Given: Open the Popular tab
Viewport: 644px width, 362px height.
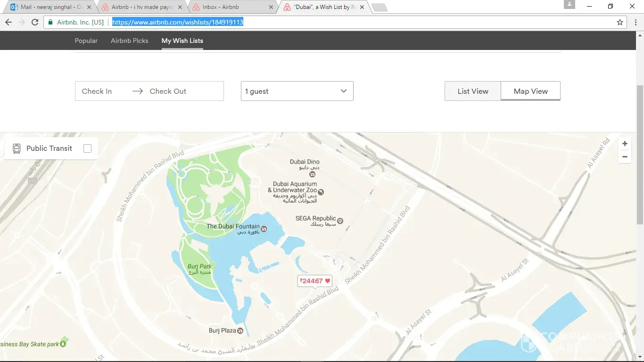Looking at the screenshot, I should (x=86, y=41).
